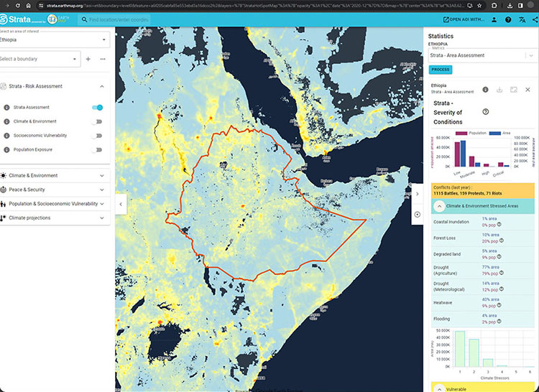Click the Drought (Meteorological) row label
This screenshot has height=392, width=539.
449,286
